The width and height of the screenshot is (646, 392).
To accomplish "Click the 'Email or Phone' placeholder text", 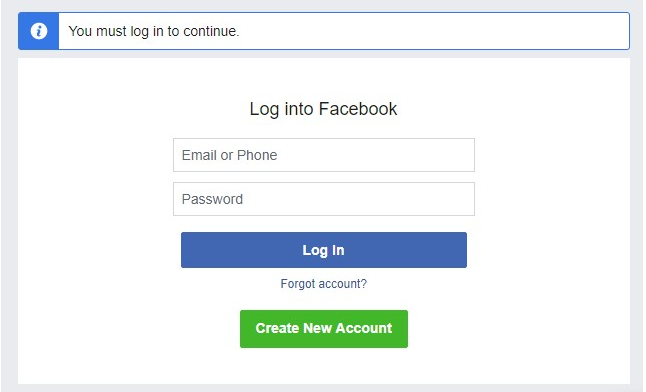I will [x=229, y=155].
